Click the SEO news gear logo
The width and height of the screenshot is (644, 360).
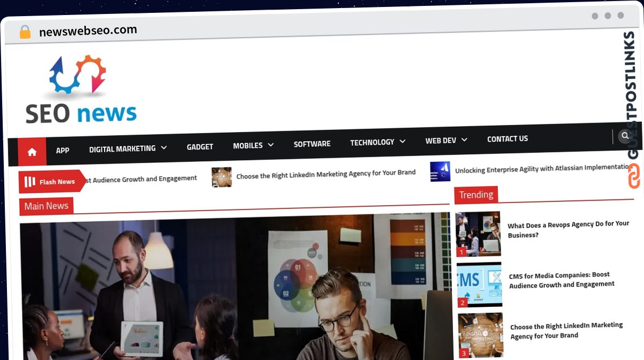pyautogui.click(x=78, y=75)
